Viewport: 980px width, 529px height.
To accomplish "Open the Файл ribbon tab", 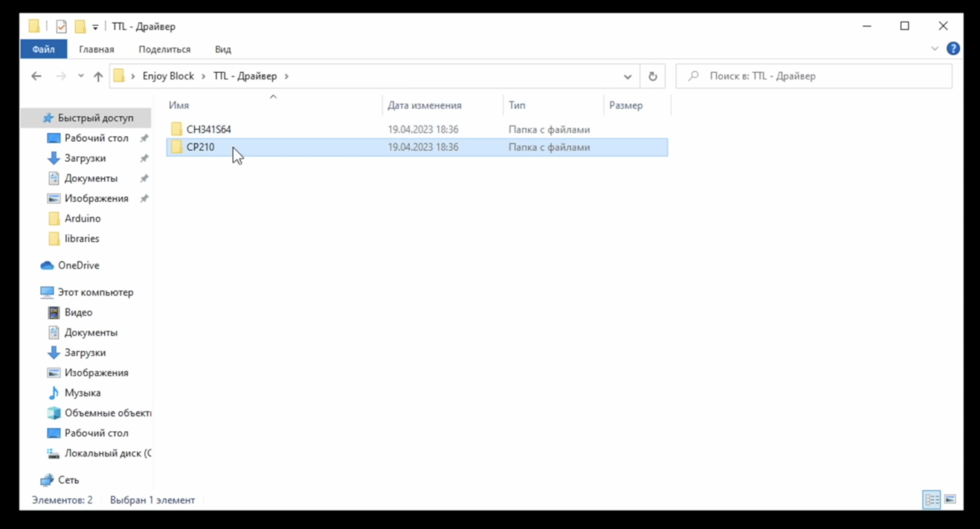I will (x=43, y=49).
